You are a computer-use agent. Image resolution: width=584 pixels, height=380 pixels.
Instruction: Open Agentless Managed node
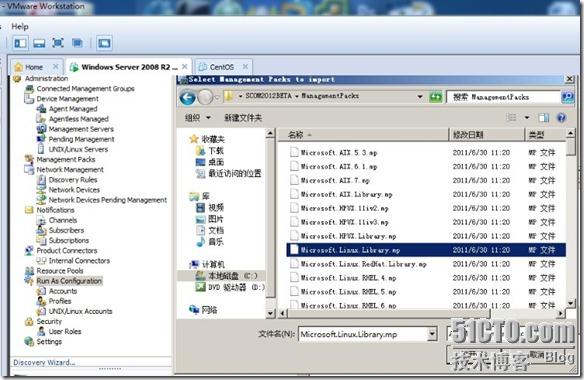pyautogui.click(x=79, y=119)
